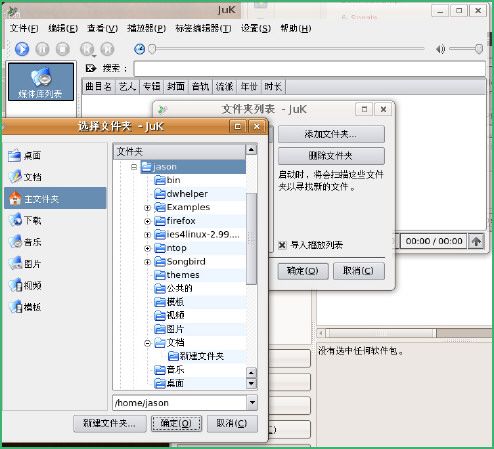The height and width of the screenshot is (449, 494).
Task: Click the 删除文件夹 button
Action: coord(331,156)
